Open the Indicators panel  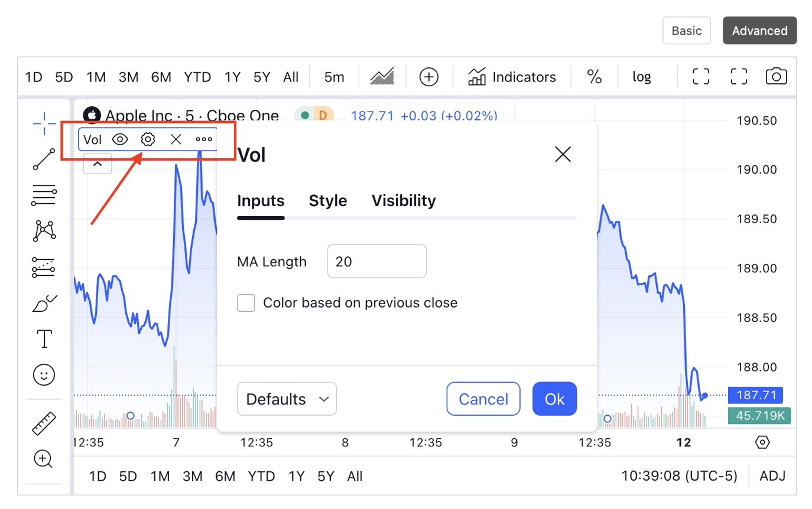point(512,77)
